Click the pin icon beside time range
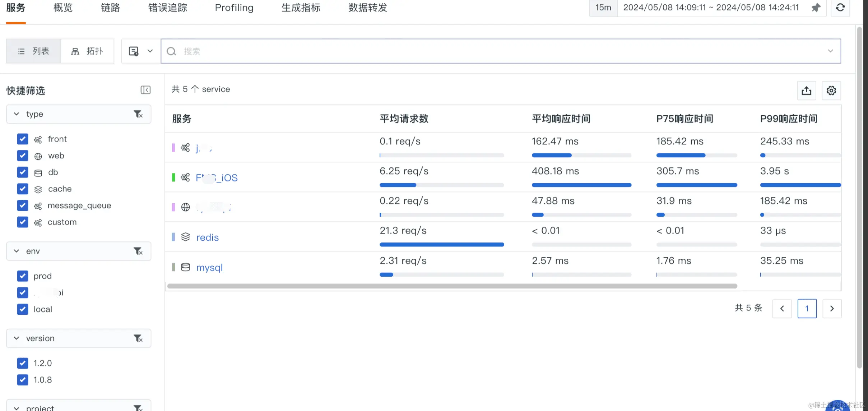Viewport: 868px width, 411px height. click(816, 8)
